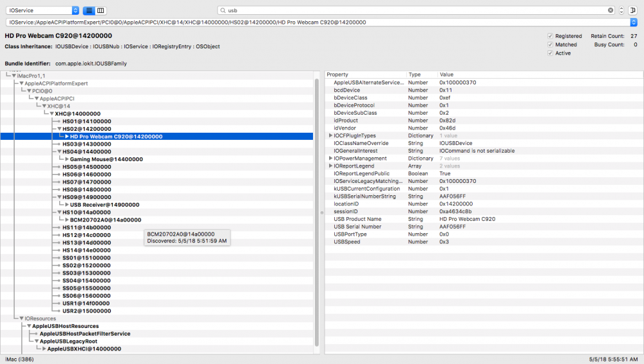
Task: Clear the usb search field
Action: coord(611,10)
